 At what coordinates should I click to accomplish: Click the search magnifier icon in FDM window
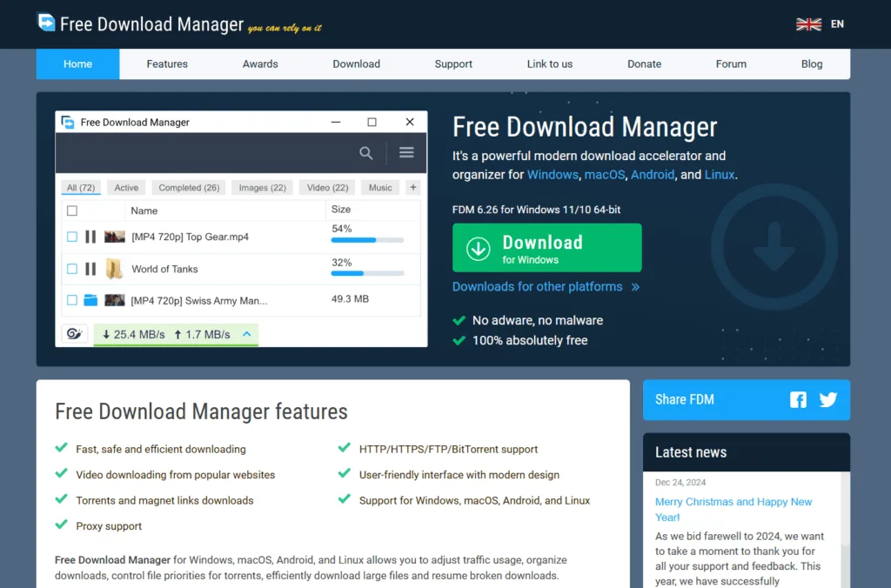point(366,153)
